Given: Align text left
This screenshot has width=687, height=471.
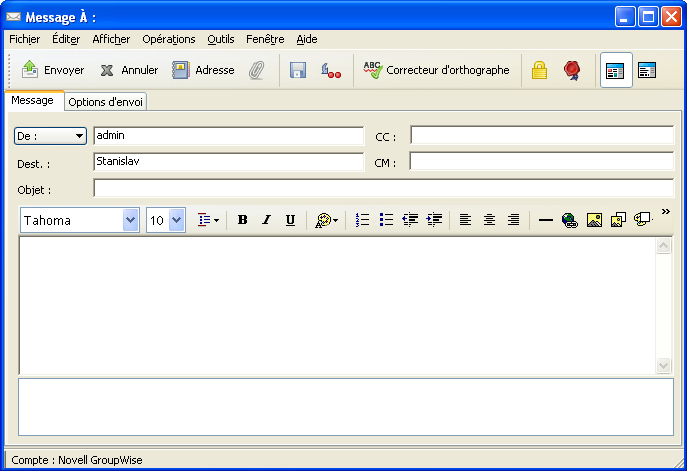Looking at the screenshot, I should 465,220.
